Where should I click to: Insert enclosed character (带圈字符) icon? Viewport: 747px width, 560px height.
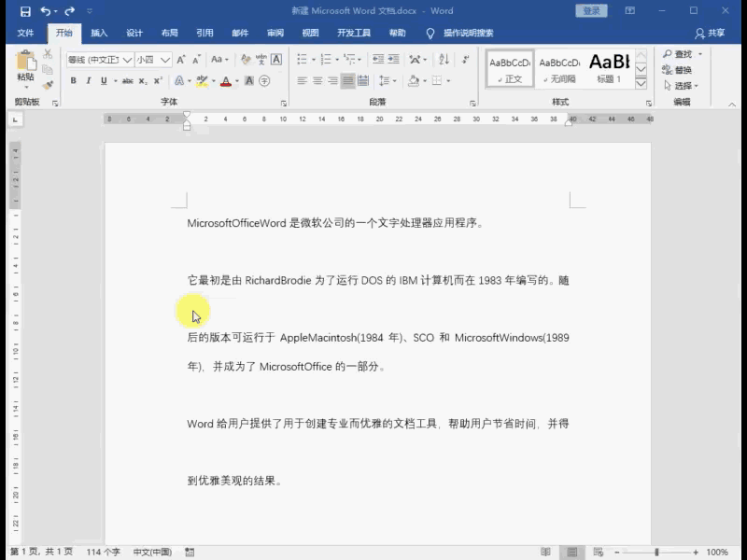pyautogui.click(x=265, y=81)
